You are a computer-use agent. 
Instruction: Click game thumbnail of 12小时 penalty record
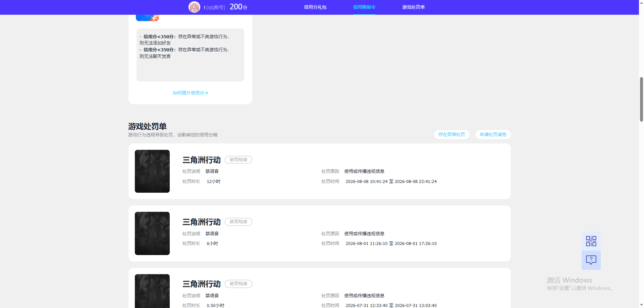pyautogui.click(x=152, y=171)
